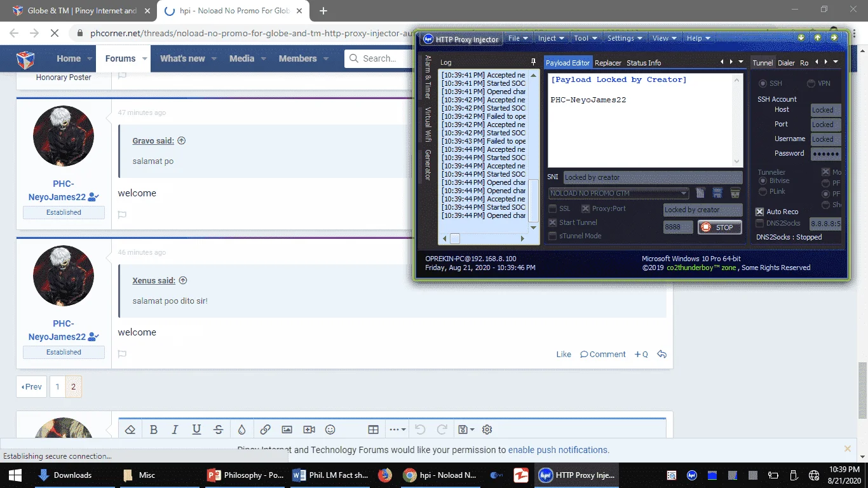Image resolution: width=868 pixels, height=488 pixels.
Task: Click Comment on the last welcome post
Action: pyautogui.click(x=603, y=355)
